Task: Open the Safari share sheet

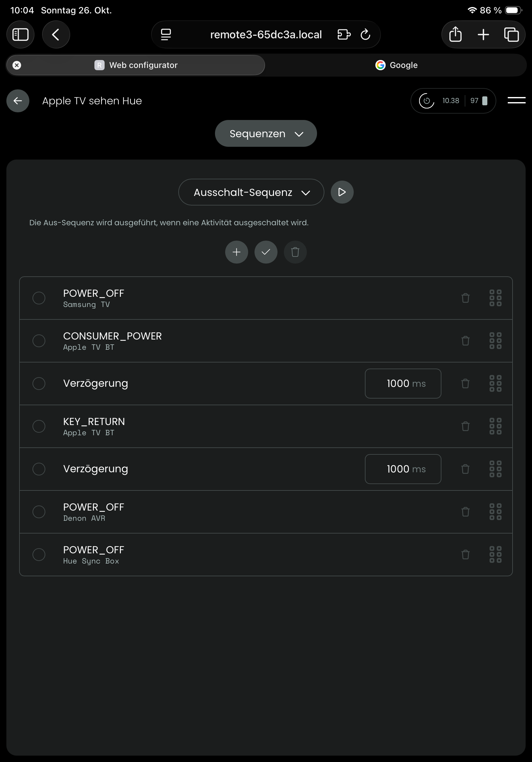Action: [x=455, y=34]
